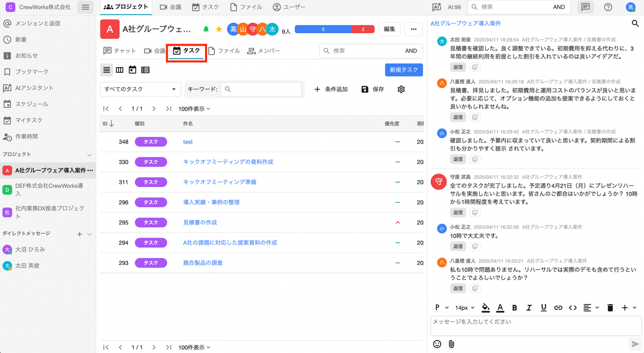Toggle bold formatting in message editor
The image size is (644, 353).
515,308
